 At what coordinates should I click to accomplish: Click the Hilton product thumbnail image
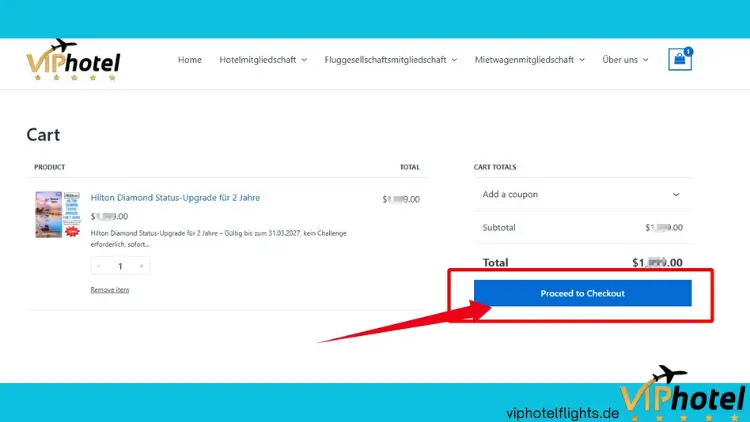56,214
